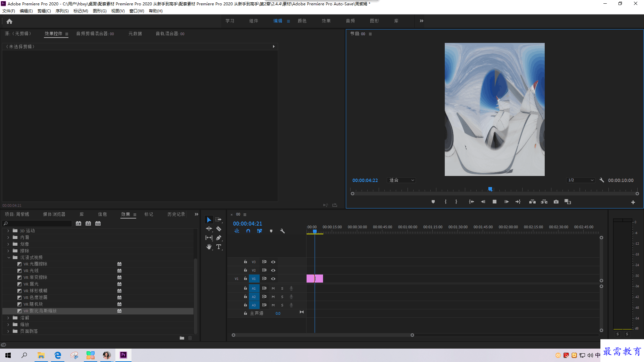Open the timeline wrench settings
The width and height of the screenshot is (644, 362).
[282, 231]
